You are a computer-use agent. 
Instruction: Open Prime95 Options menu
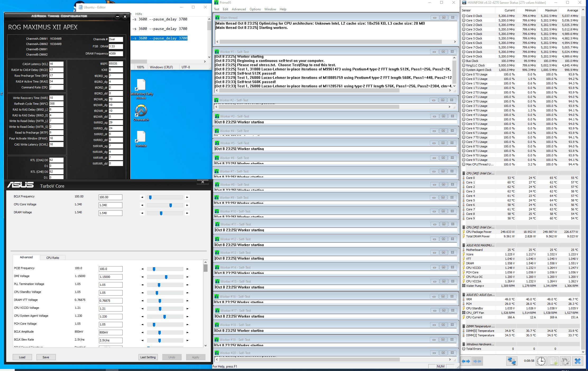(255, 9)
